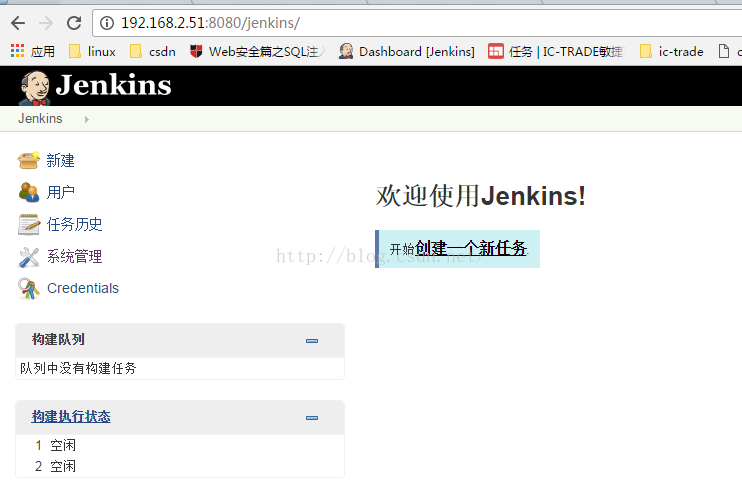Click the Jenkins breadcrumb link
The height and width of the screenshot is (490, 742).
pos(40,118)
